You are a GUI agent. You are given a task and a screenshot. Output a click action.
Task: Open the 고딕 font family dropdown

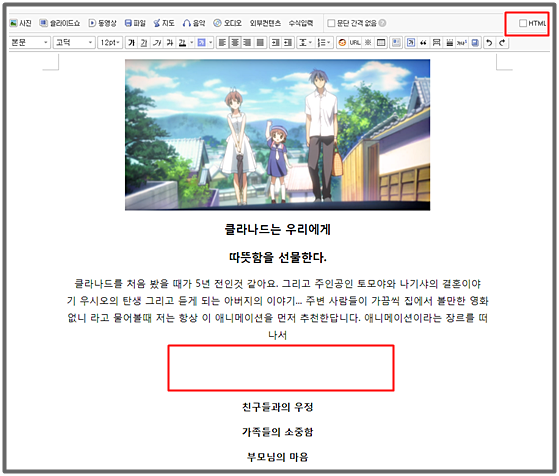(74, 43)
